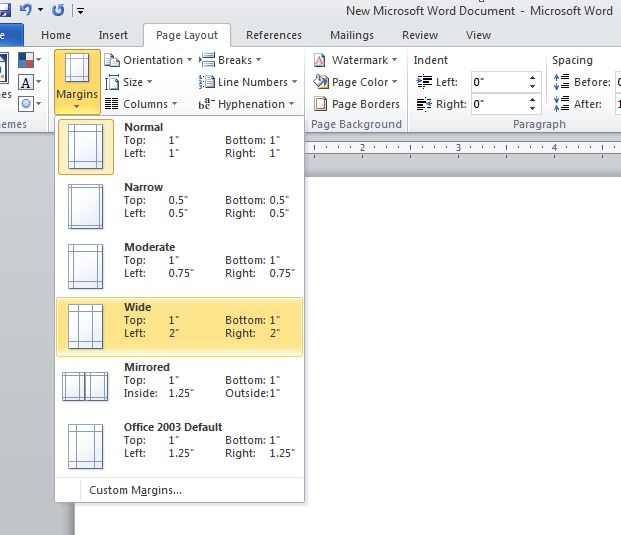This screenshot has height=535, width=621.
Task: Open the Size dropdown
Action: pyautogui.click(x=129, y=82)
